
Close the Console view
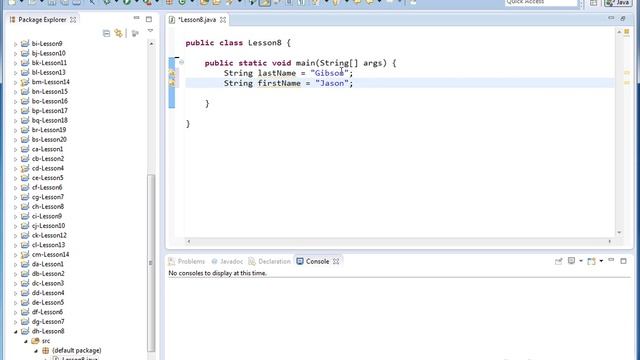pyautogui.click(x=336, y=261)
